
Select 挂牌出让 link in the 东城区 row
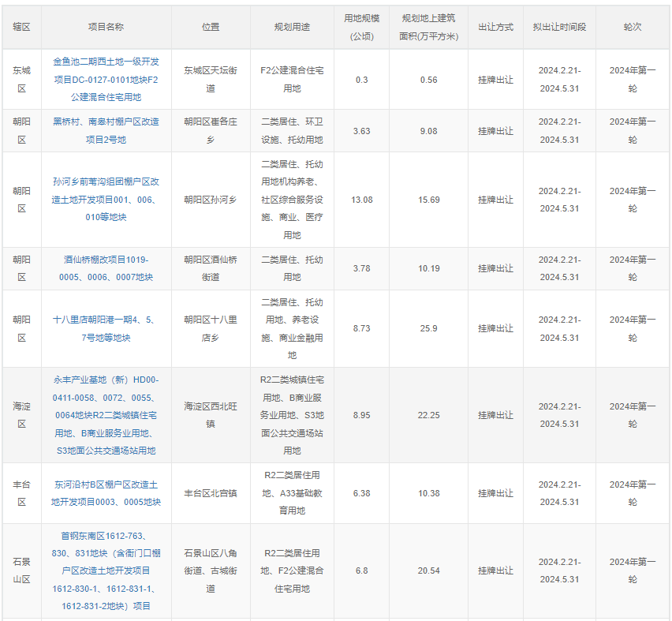point(495,78)
